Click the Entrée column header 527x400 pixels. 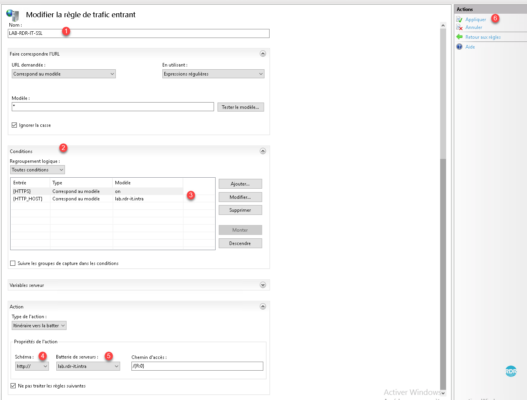[30, 183]
